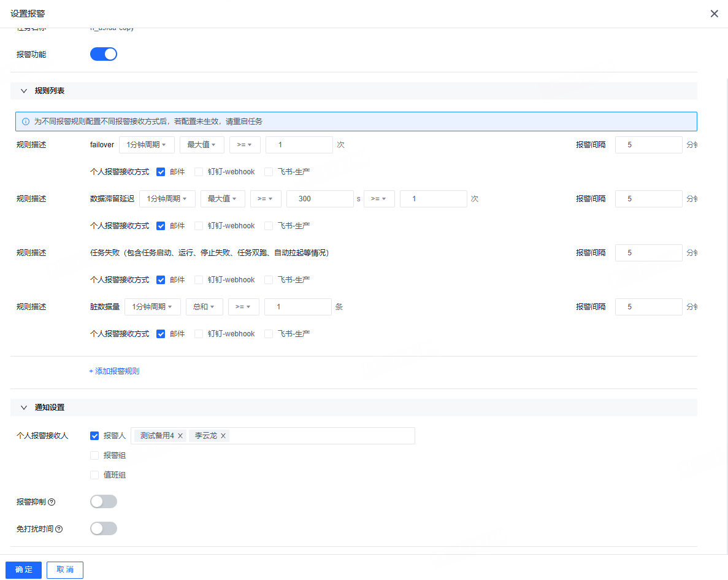The width and height of the screenshot is (728, 580).
Task: Click the 添加报警规则 link
Action: click(114, 371)
